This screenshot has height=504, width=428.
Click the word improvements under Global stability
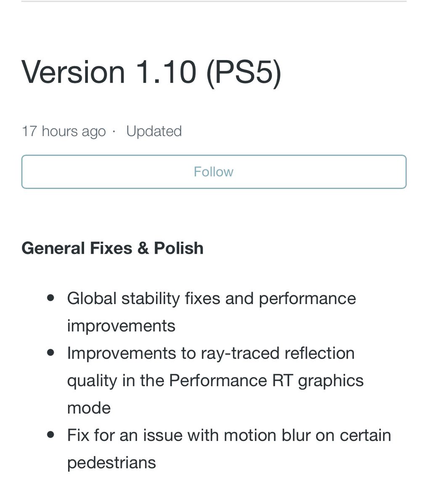(x=121, y=326)
